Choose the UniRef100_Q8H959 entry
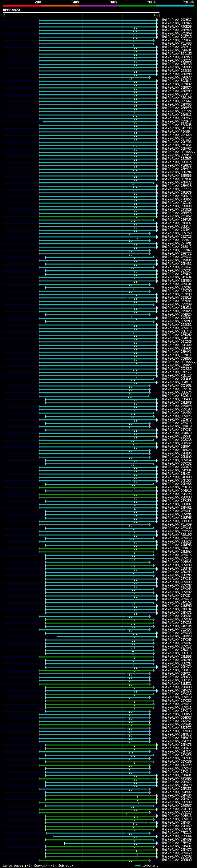 177,57
